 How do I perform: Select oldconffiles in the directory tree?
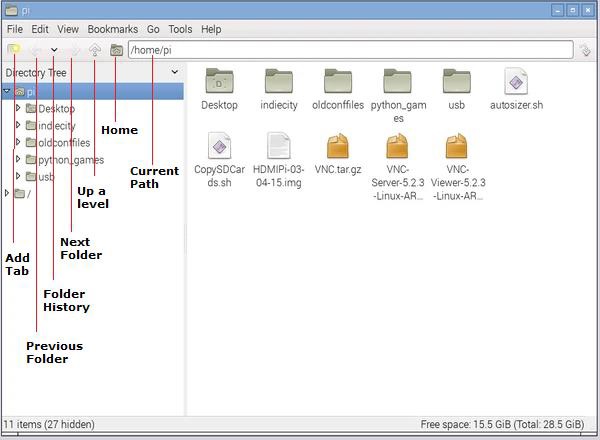tap(64, 143)
